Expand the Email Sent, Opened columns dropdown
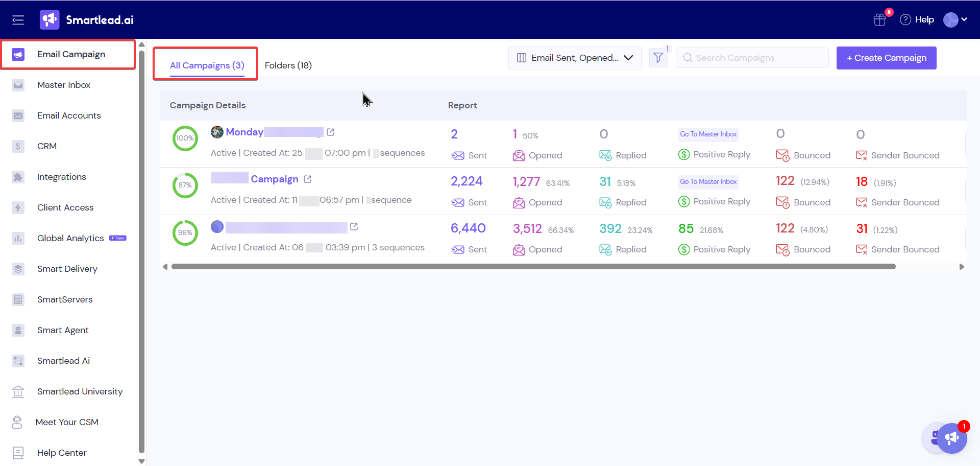 (575, 58)
